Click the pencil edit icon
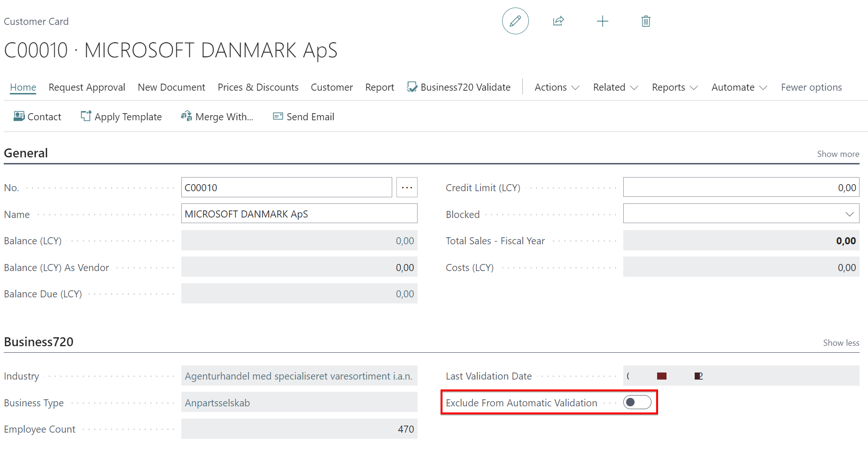This screenshot has width=868, height=466. point(515,21)
